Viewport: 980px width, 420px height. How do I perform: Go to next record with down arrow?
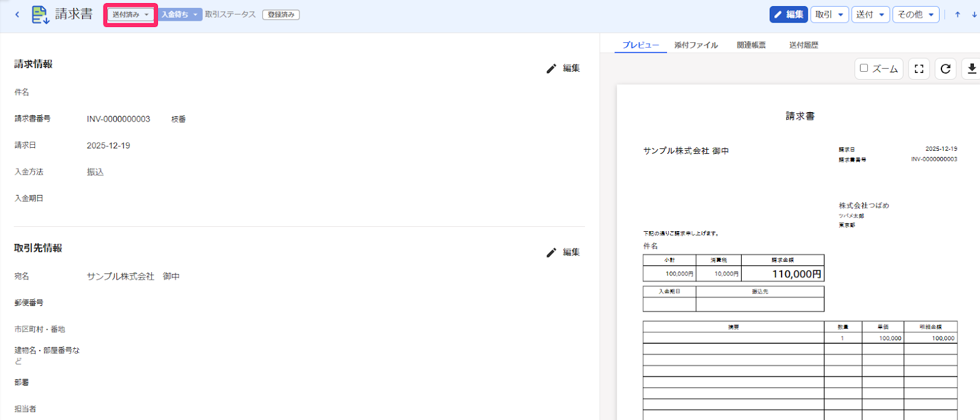tap(974, 15)
